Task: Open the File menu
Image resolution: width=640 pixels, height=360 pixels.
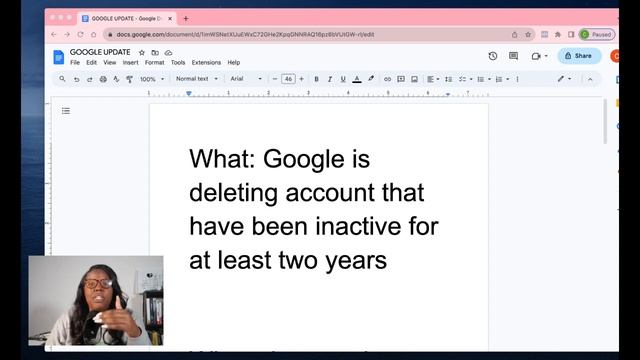Action: (75, 62)
